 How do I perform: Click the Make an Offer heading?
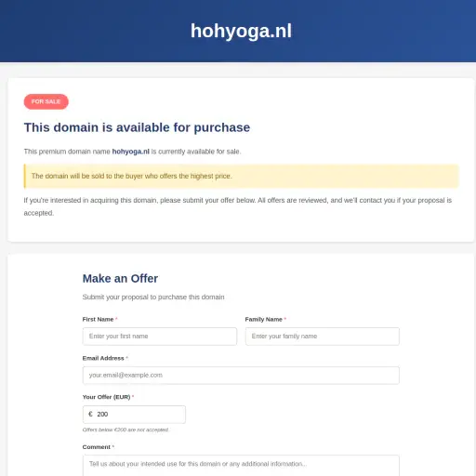click(x=120, y=279)
